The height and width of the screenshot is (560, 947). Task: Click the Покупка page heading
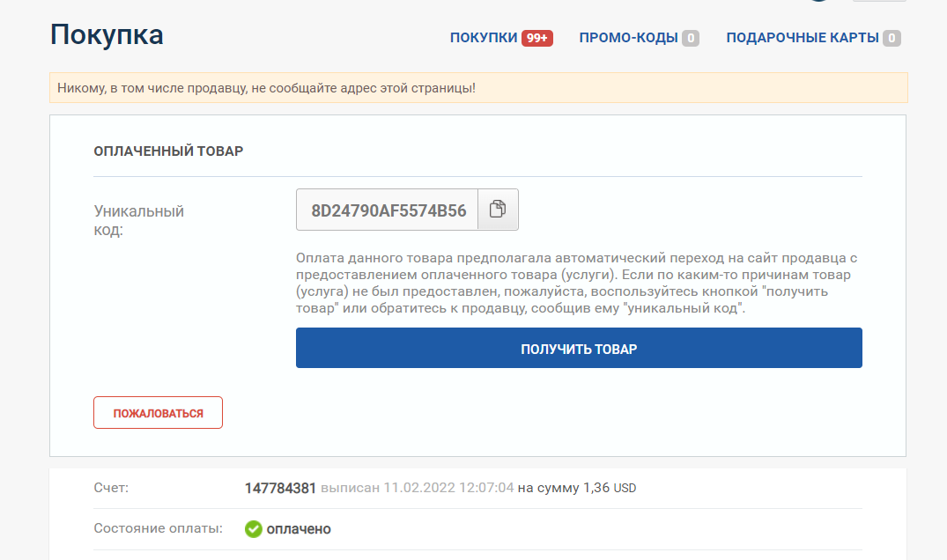107,34
